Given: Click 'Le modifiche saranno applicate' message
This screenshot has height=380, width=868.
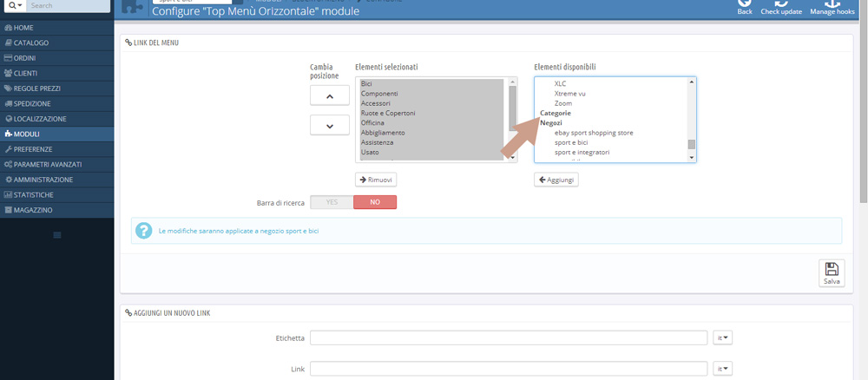Looking at the screenshot, I should [239, 231].
